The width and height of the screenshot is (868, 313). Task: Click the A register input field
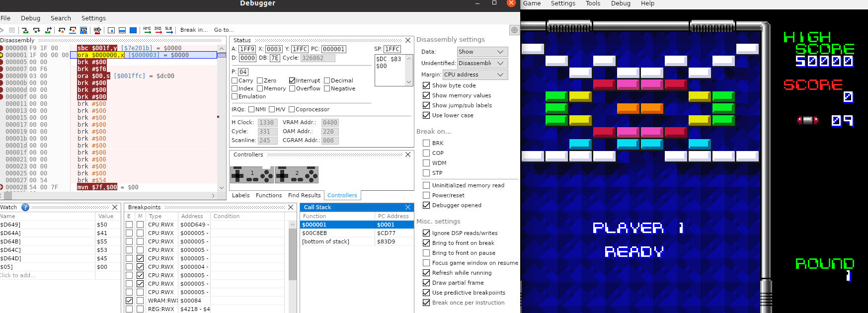point(247,49)
